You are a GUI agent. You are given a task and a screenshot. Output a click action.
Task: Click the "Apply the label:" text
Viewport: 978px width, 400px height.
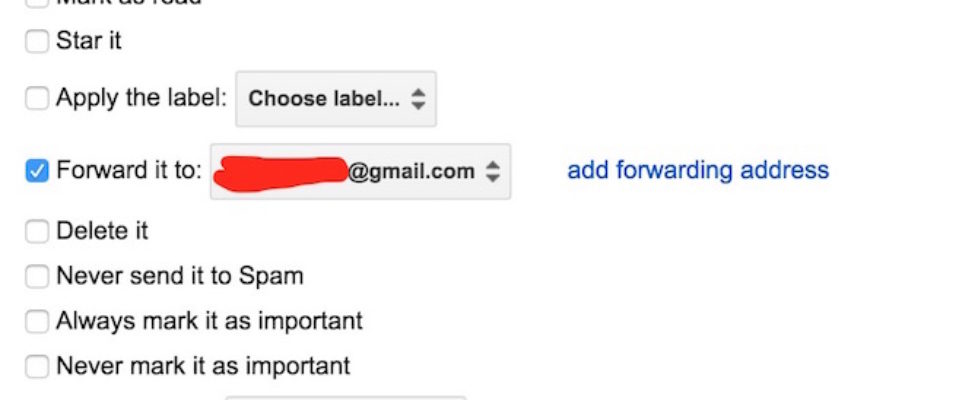click(142, 99)
